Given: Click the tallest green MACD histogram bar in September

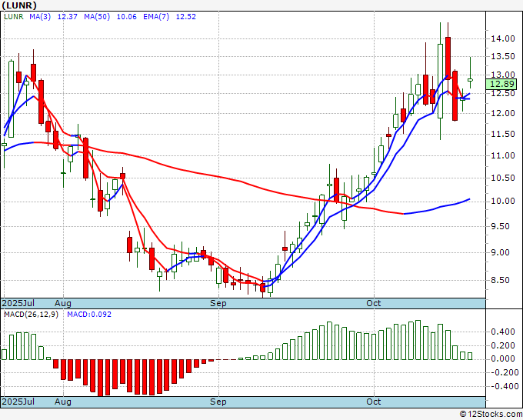Looking at the screenshot, I should (x=329, y=341).
